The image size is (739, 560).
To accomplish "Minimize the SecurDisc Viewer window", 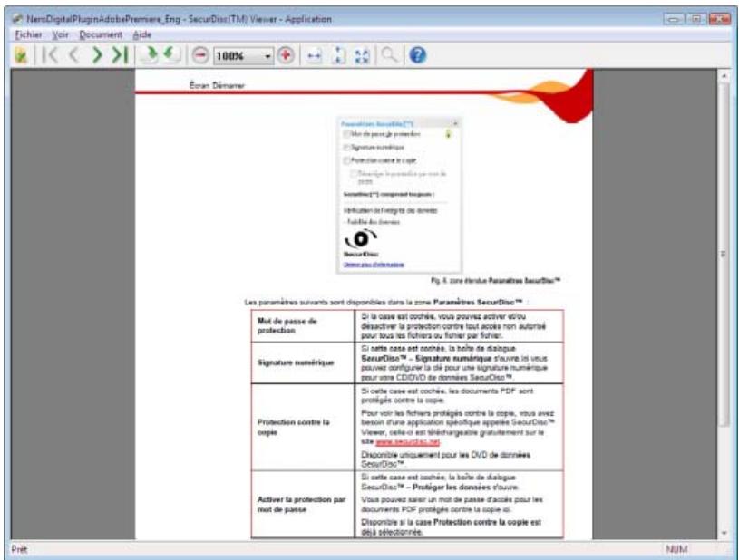I will coord(674,19).
